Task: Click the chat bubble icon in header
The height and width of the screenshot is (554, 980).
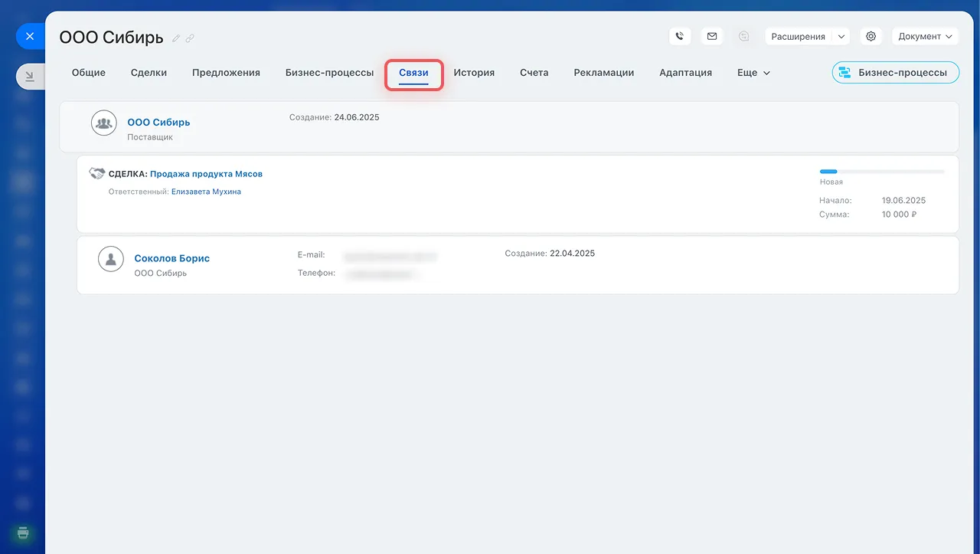Action: [x=743, y=36]
